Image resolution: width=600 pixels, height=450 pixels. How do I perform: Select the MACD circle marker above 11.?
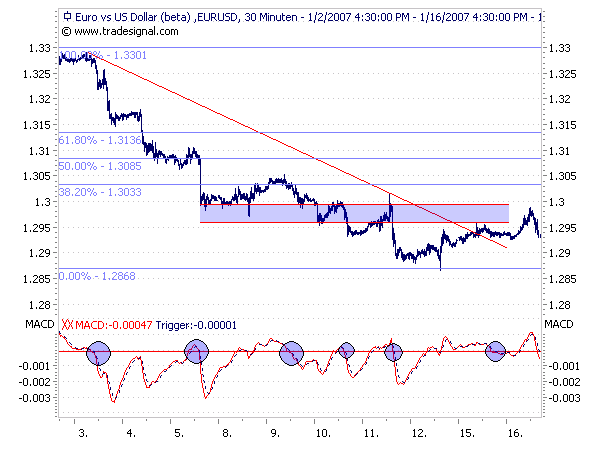click(393, 351)
